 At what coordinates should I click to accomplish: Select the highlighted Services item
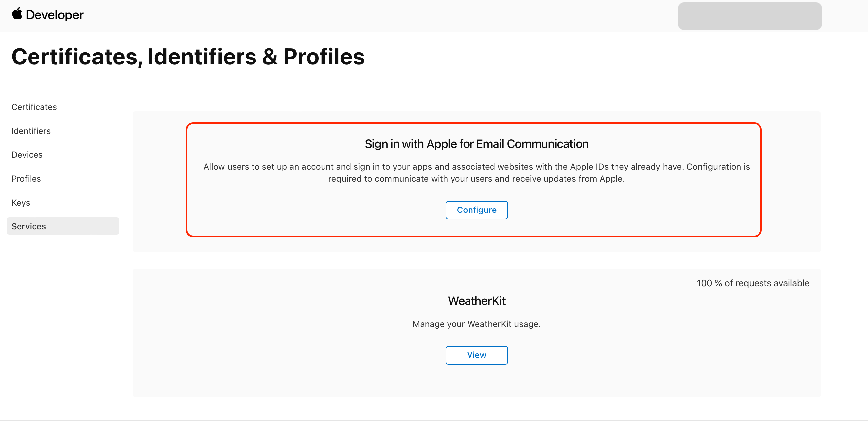[x=63, y=226]
